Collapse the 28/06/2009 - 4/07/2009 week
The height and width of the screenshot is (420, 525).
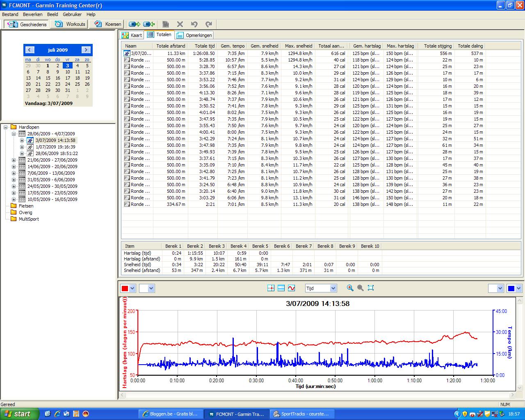pyautogui.click(x=14, y=134)
